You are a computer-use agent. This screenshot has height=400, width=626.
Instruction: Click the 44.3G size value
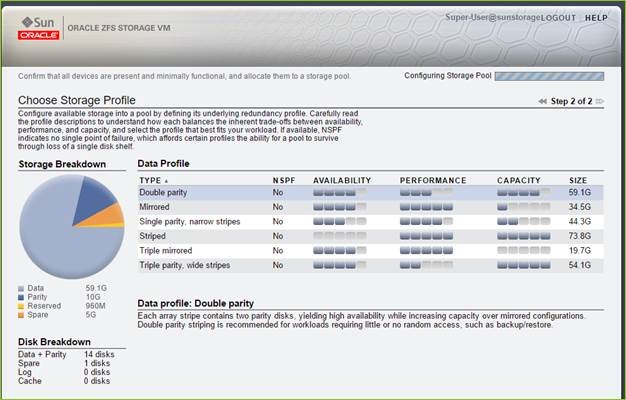(x=580, y=222)
